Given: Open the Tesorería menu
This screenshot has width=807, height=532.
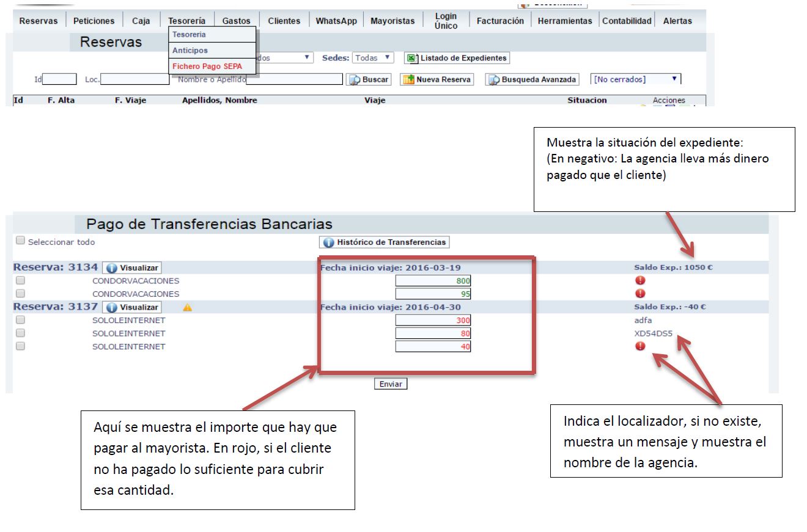Looking at the screenshot, I should click(x=187, y=21).
